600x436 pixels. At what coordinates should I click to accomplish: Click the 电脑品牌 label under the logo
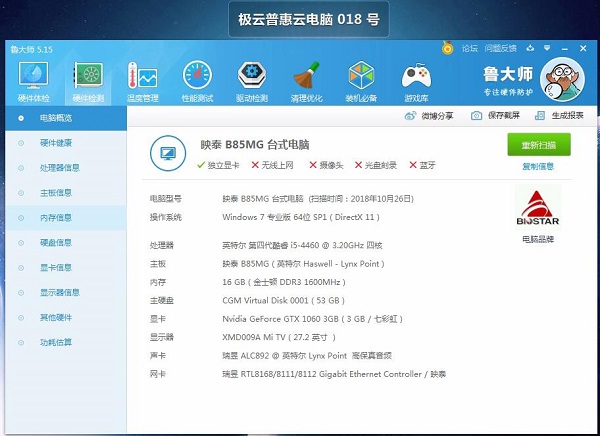click(538, 240)
